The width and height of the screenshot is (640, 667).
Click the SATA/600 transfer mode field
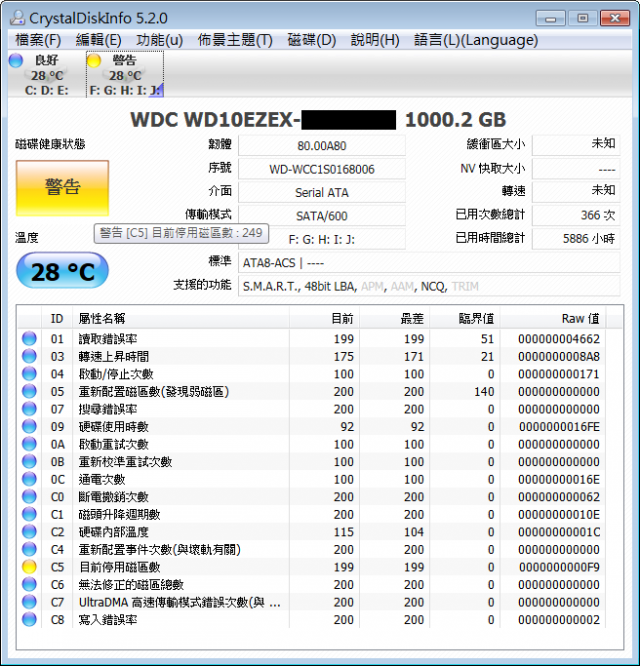[322, 216]
